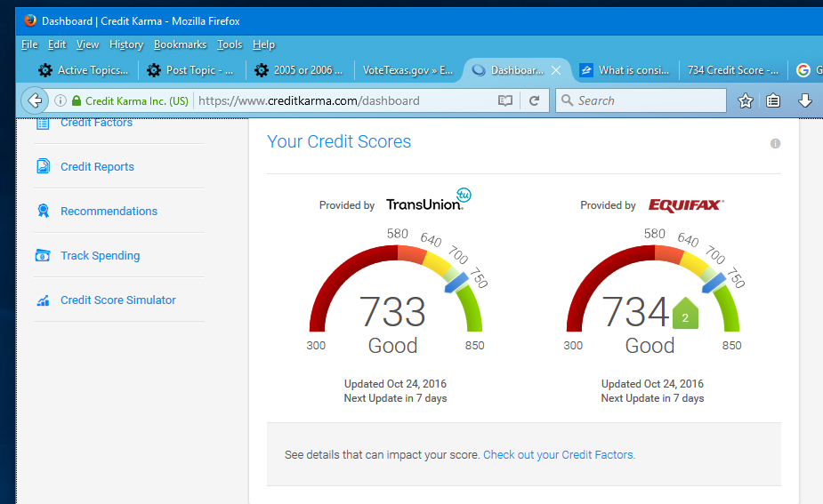Viewport: 823px width, 504px height.
Task: Click the Credit Karma Inc. (US) identity label
Action: point(136,100)
